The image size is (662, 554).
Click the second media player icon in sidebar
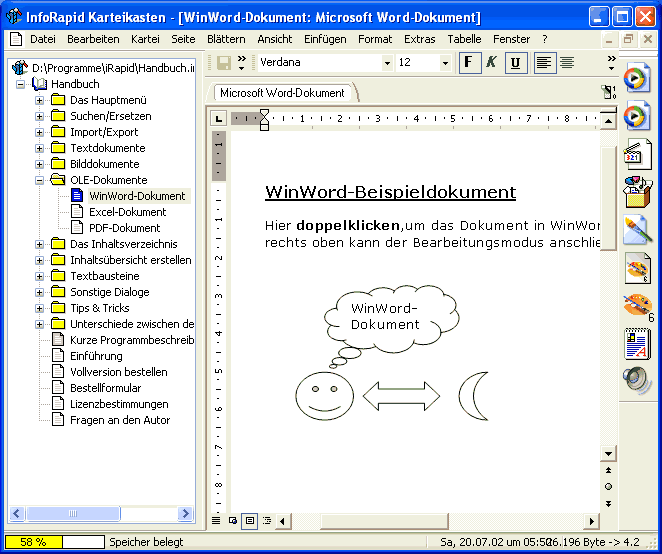637,115
